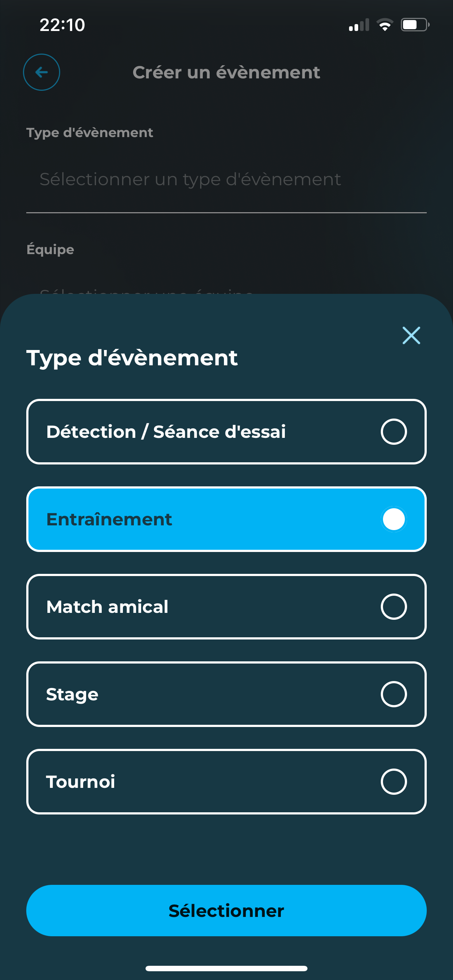Close the Type d'évènement sheet with the X
Screen dimensions: 453x980
click(411, 335)
